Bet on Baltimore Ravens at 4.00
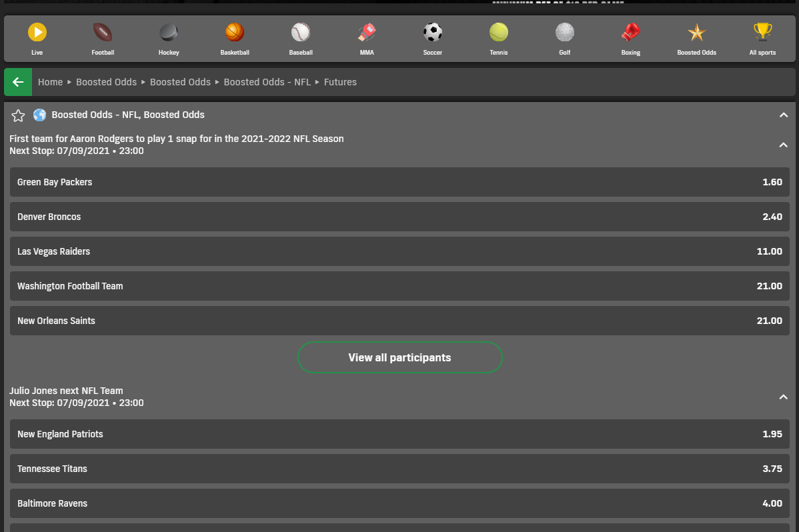The width and height of the screenshot is (799, 532). coord(399,503)
